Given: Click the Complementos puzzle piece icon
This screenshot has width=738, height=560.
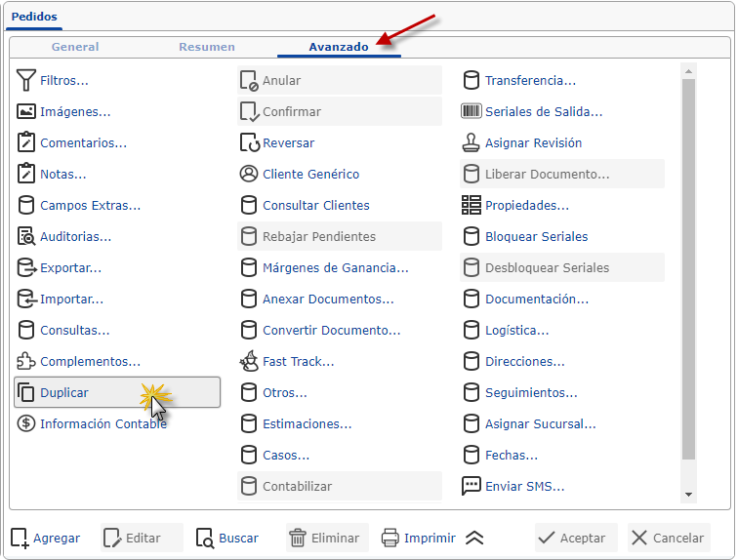Looking at the screenshot, I should pos(26,361).
